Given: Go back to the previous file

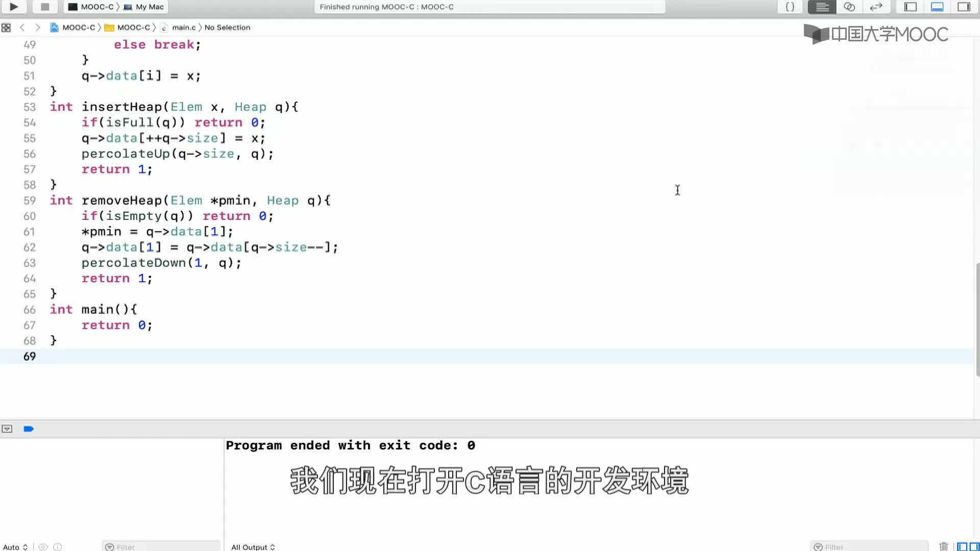Looking at the screenshot, I should pyautogui.click(x=22, y=28).
